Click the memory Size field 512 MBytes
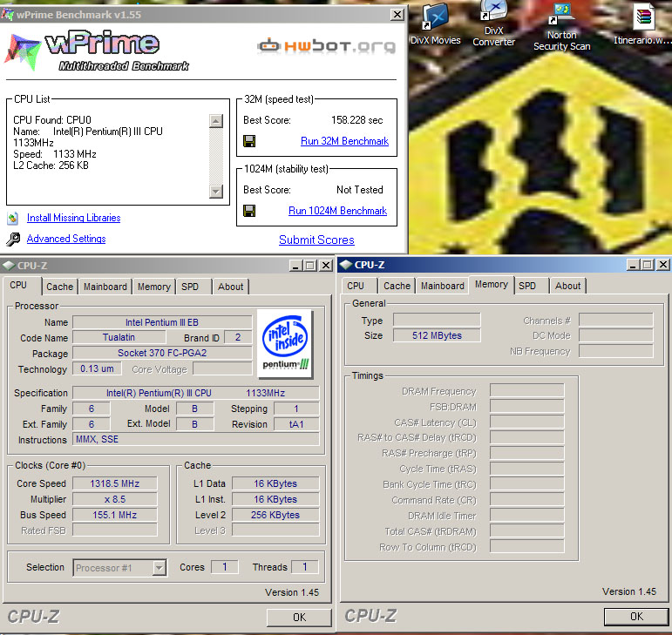 [x=437, y=335]
